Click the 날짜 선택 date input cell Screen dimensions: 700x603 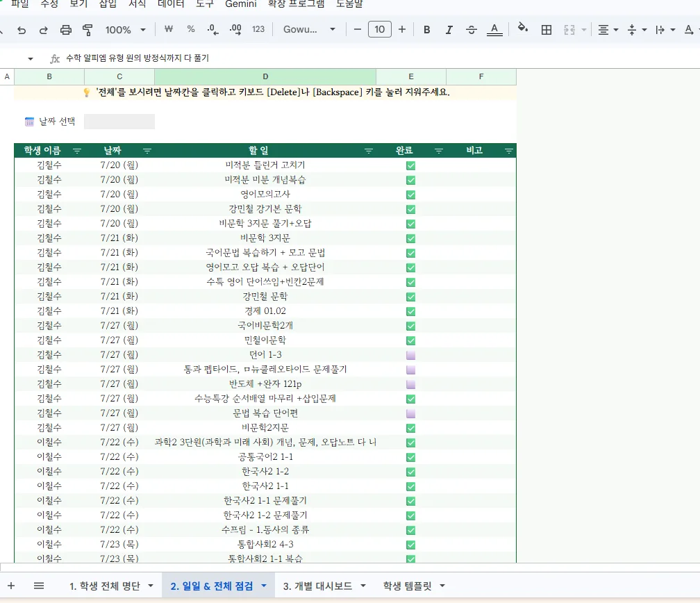pos(119,122)
